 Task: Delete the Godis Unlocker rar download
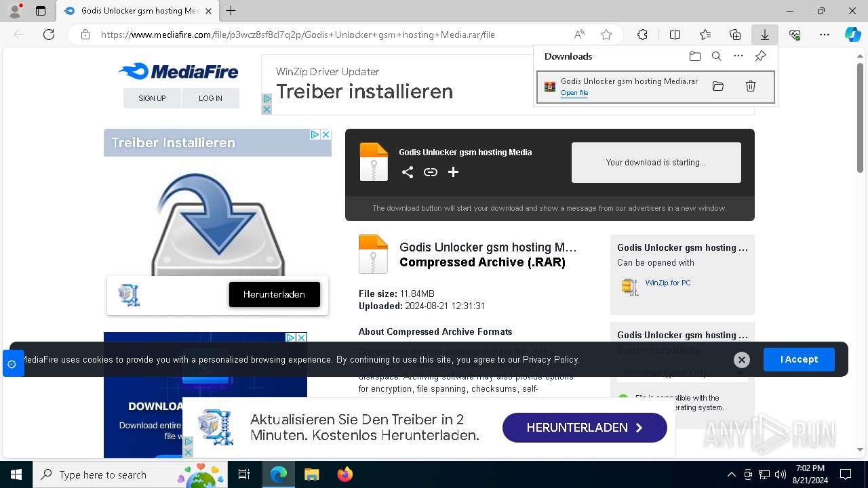[x=751, y=86]
